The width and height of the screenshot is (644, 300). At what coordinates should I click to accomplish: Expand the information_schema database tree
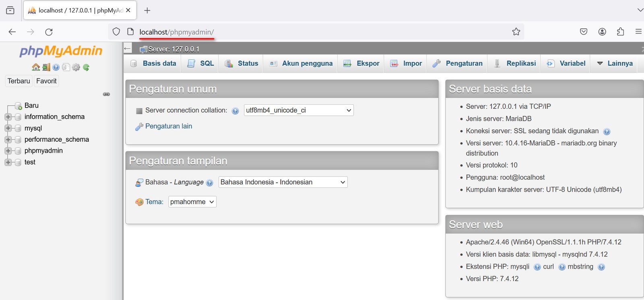[8, 117]
